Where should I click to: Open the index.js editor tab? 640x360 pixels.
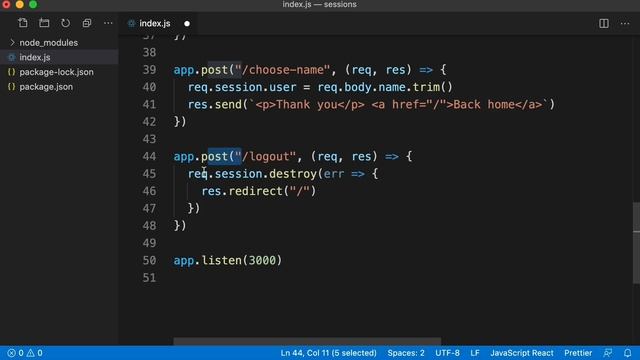155,24
